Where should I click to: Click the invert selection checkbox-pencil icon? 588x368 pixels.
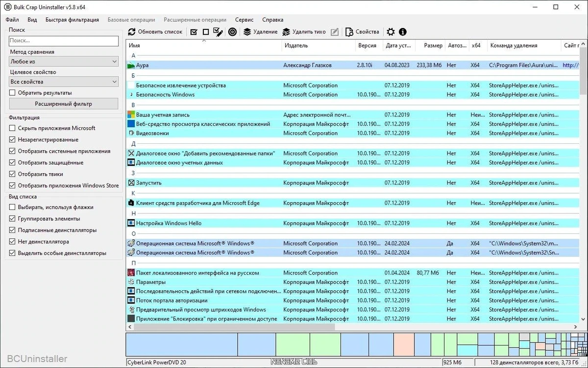219,32
